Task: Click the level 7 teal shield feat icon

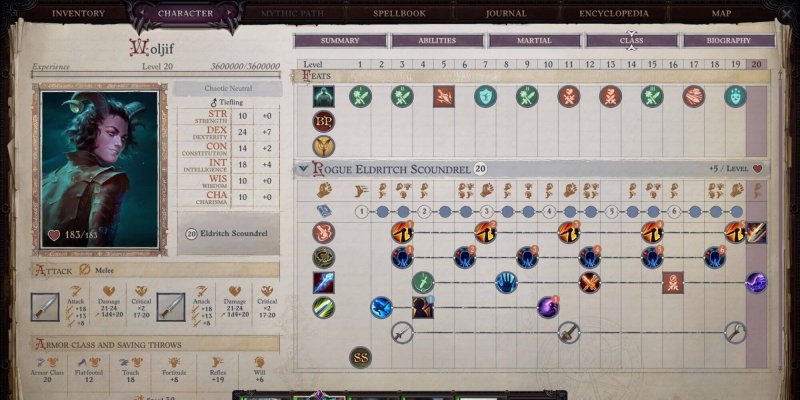Action: (485, 96)
